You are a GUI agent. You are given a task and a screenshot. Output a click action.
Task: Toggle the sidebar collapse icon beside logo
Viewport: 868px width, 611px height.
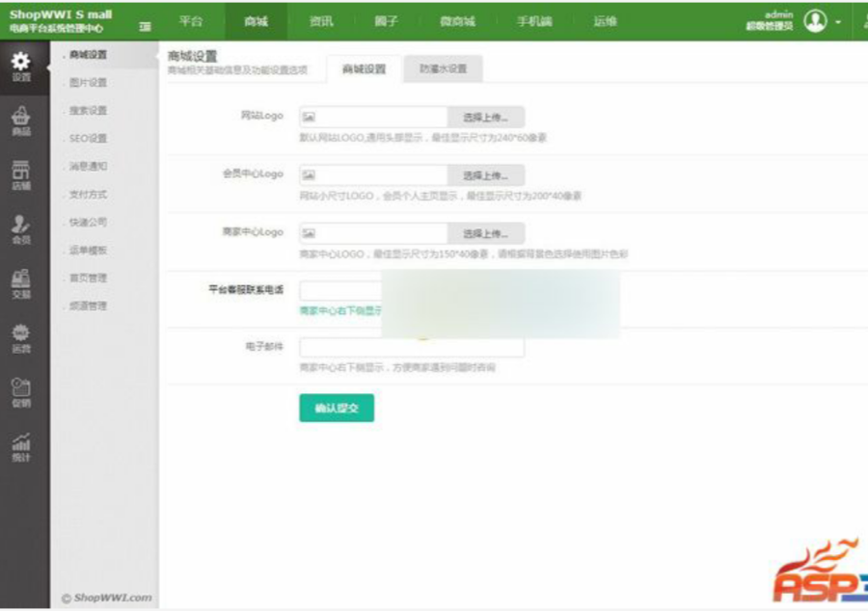coord(145,26)
